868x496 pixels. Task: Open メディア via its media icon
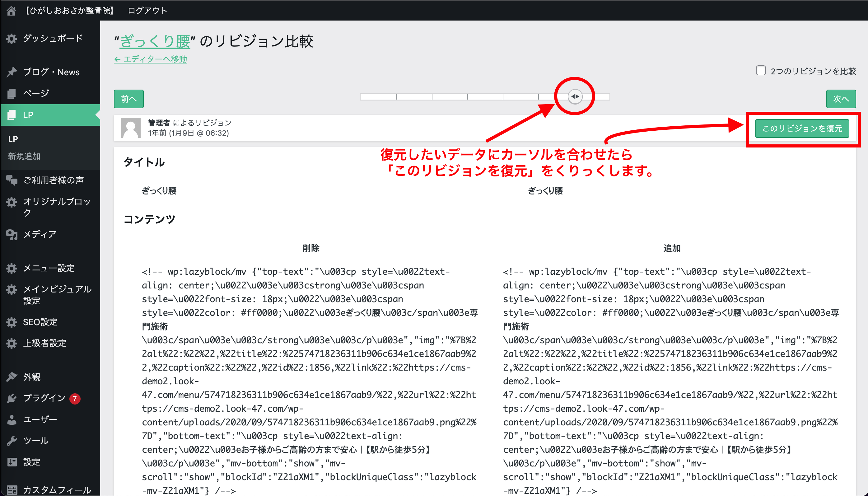pyautogui.click(x=12, y=234)
